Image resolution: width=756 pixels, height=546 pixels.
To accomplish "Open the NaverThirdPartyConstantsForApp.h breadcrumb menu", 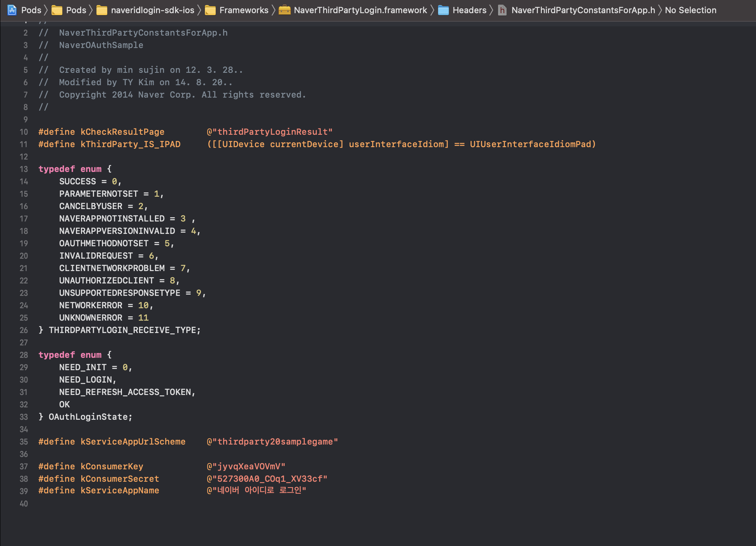I will click(x=583, y=10).
